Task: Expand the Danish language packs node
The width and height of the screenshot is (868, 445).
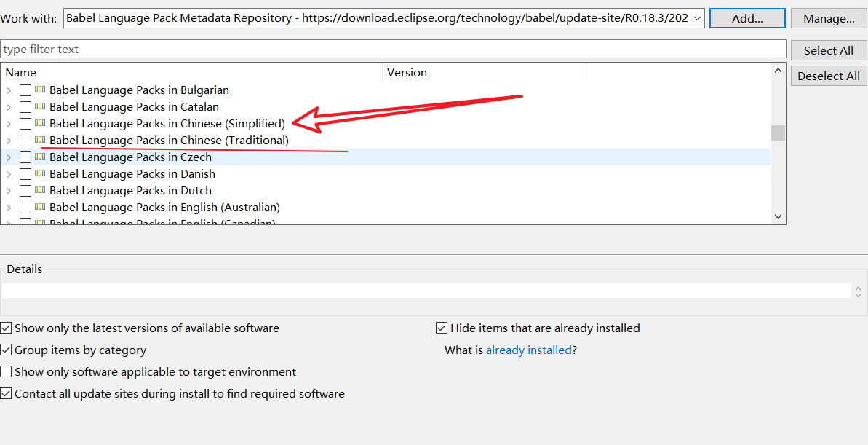Action: pos(9,174)
